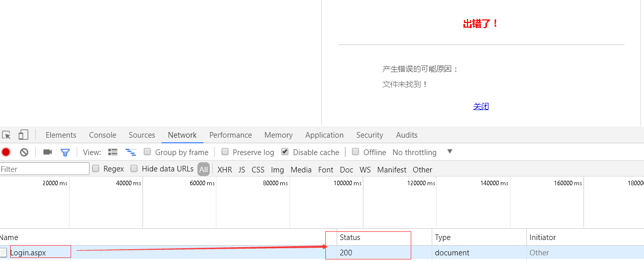Toggle the blue filter funnel icon

(65, 152)
